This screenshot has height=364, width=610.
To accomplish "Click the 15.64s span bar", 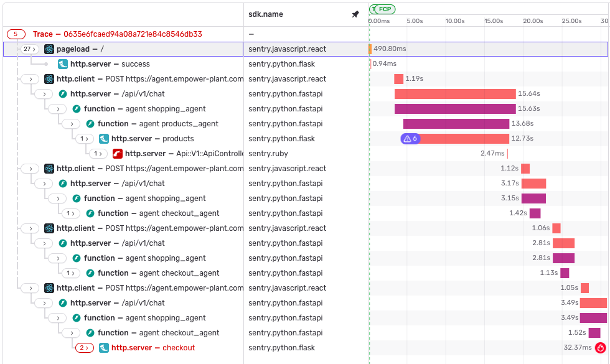I will tap(455, 94).
